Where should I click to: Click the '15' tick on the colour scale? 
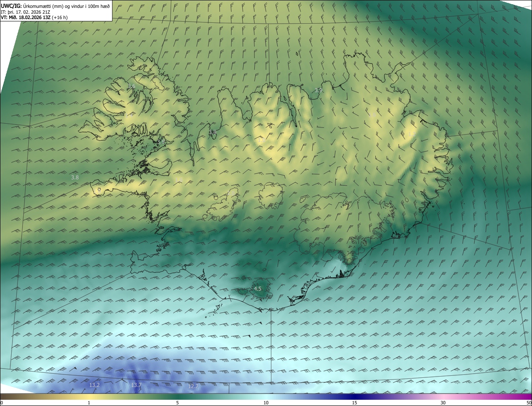tap(355, 403)
